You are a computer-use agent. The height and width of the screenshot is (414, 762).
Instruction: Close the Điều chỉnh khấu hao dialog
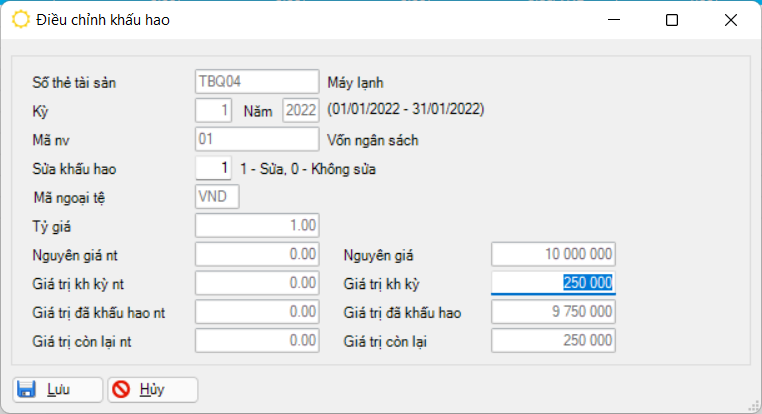pos(731,20)
